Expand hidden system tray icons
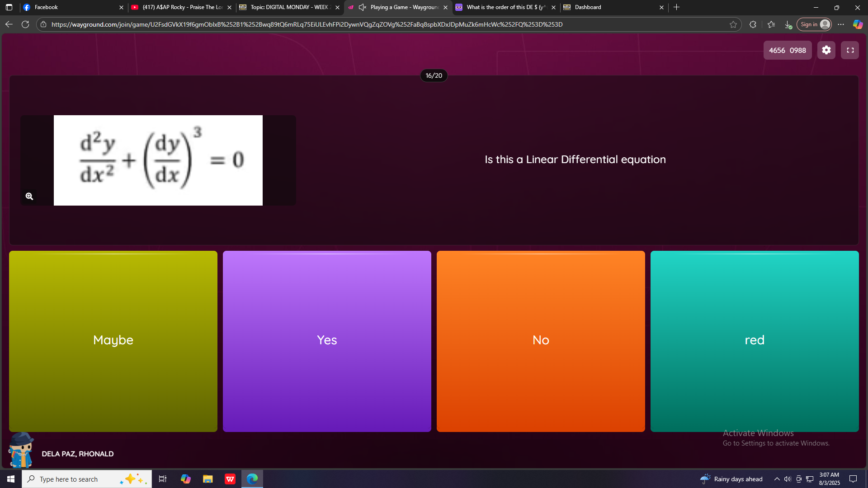 click(776, 479)
